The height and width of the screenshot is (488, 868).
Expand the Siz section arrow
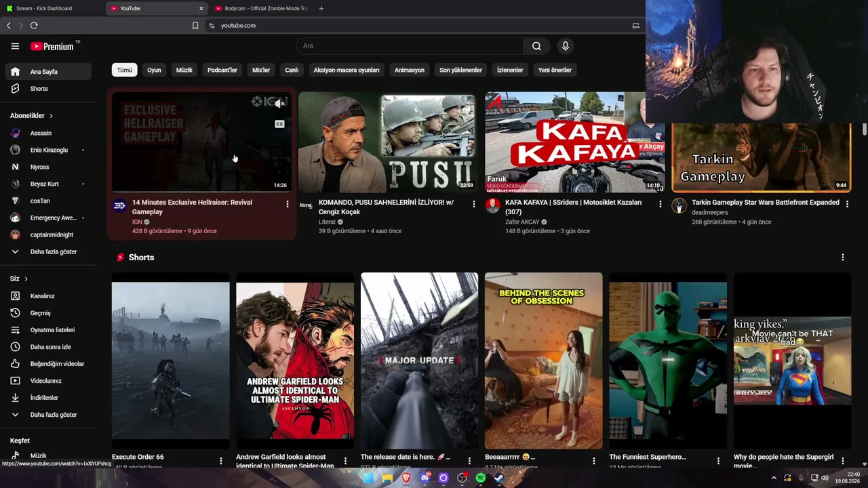(26, 279)
